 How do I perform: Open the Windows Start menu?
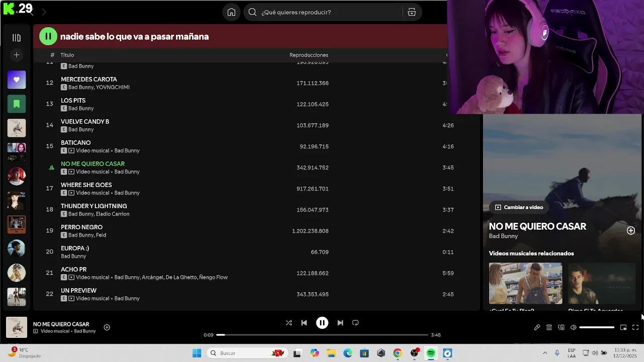pyautogui.click(x=197, y=353)
